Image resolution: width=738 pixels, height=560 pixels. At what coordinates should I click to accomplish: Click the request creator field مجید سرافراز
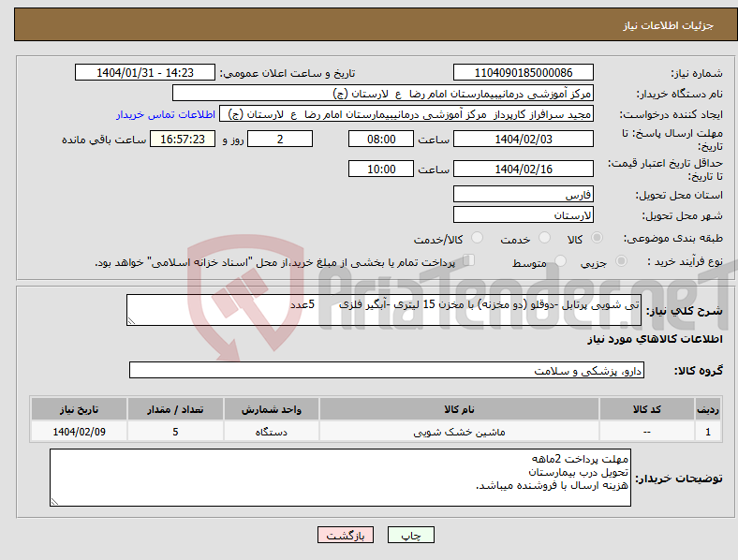pos(406,114)
